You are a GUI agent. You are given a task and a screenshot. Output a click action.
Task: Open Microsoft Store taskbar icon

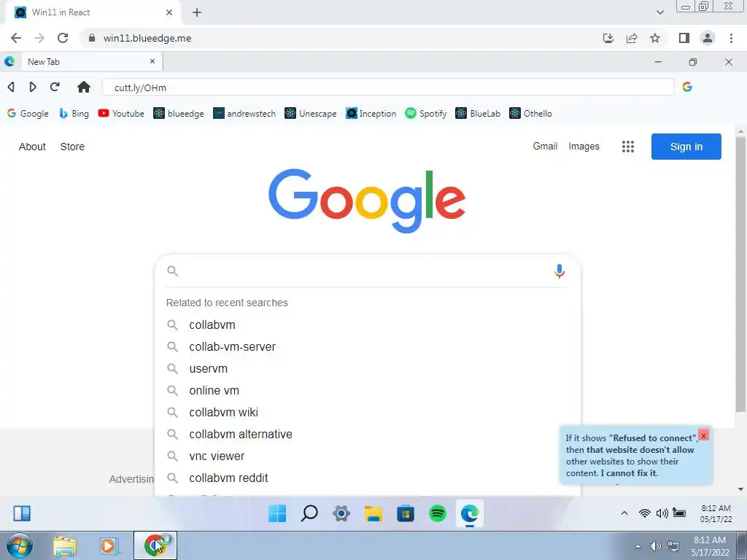click(x=406, y=513)
